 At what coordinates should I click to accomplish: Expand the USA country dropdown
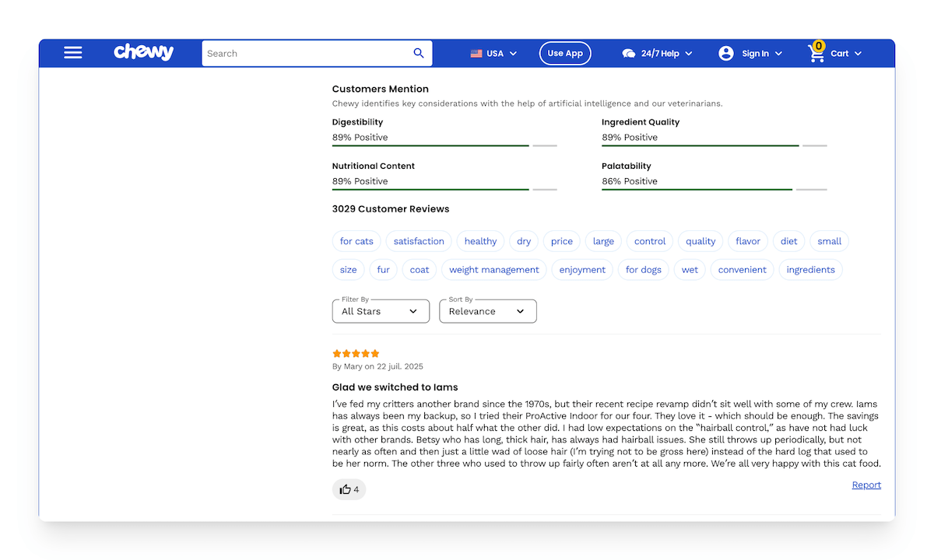click(513, 54)
